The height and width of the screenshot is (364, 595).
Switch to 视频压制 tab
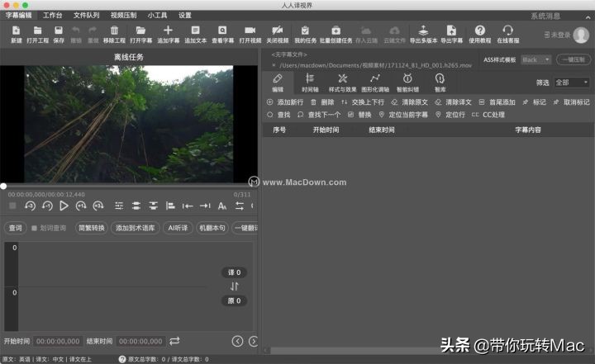[x=123, y=15]
